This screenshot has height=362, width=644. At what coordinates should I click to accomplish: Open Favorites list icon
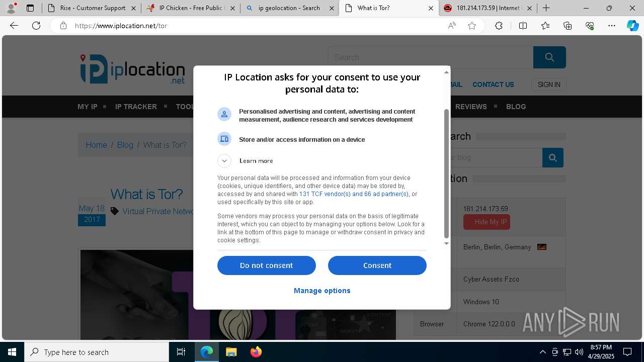(545, 26)
